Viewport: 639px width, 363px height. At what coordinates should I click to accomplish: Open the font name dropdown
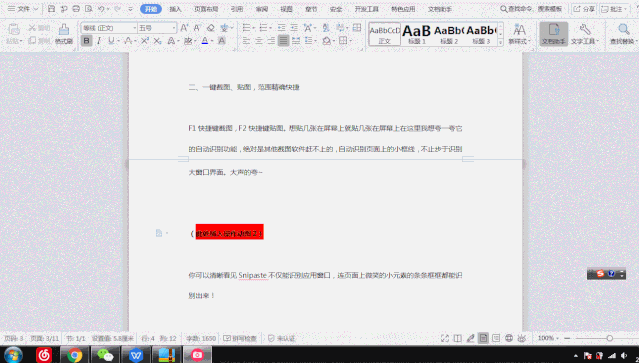[134, 28]
